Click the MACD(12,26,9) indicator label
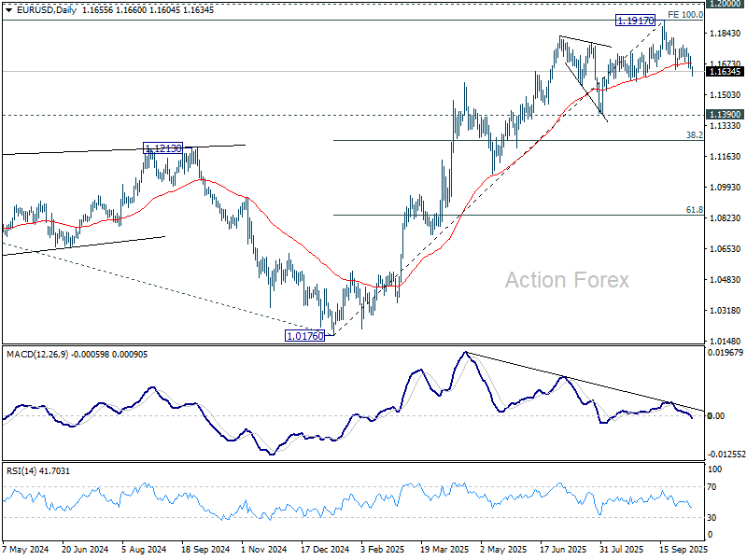747x560 pixels. tap(37, 355)
